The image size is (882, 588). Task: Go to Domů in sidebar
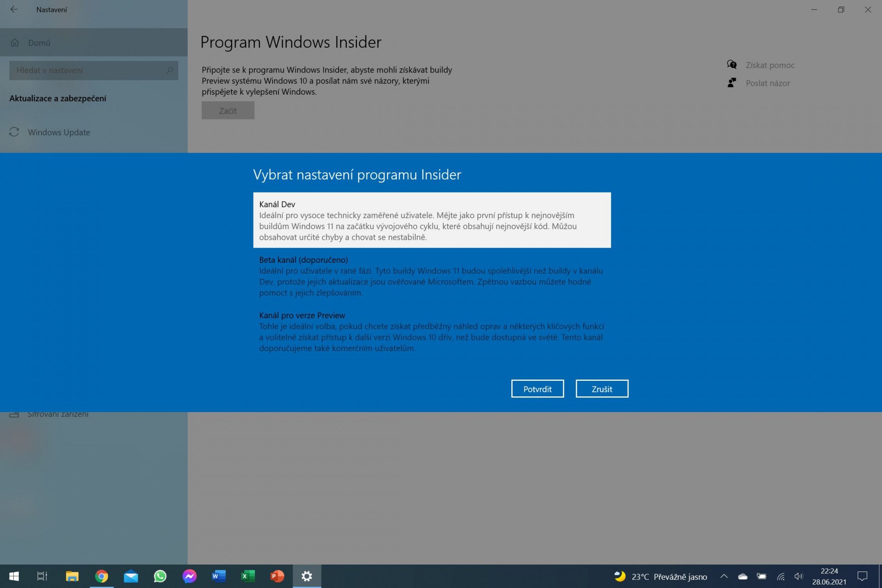[x=94, y=42]
